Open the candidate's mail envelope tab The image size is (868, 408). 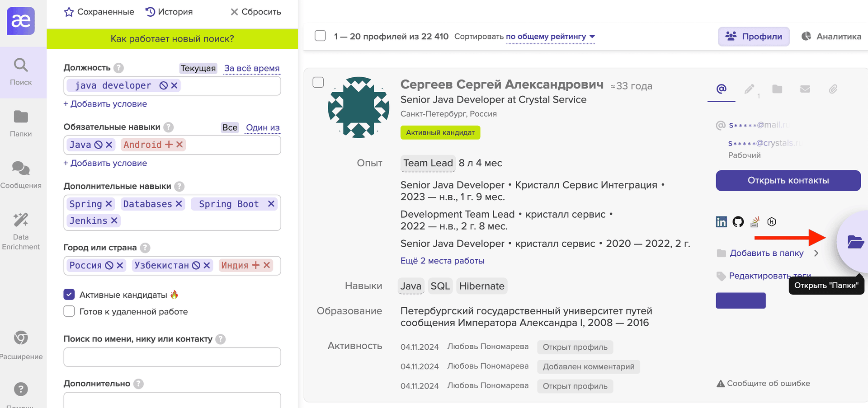click(805, 89)
